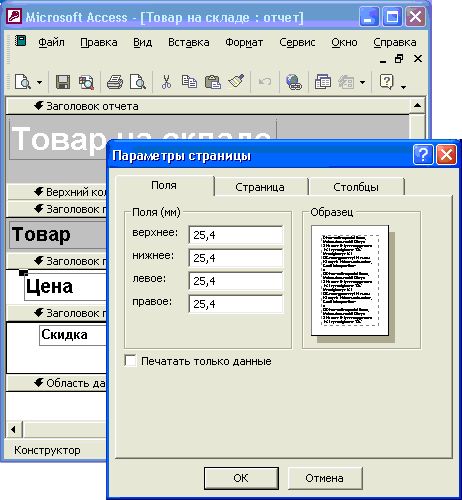Image resolution: width=462 pixels, height=500 pixels.
Task: Click the Отмена button
Action: pos(324,478)
